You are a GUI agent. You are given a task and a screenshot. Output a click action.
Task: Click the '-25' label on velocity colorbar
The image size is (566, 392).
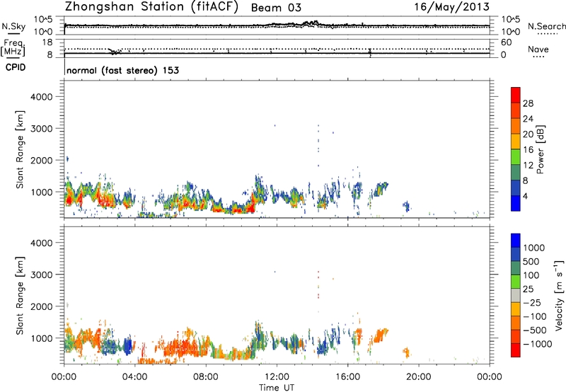532,303
